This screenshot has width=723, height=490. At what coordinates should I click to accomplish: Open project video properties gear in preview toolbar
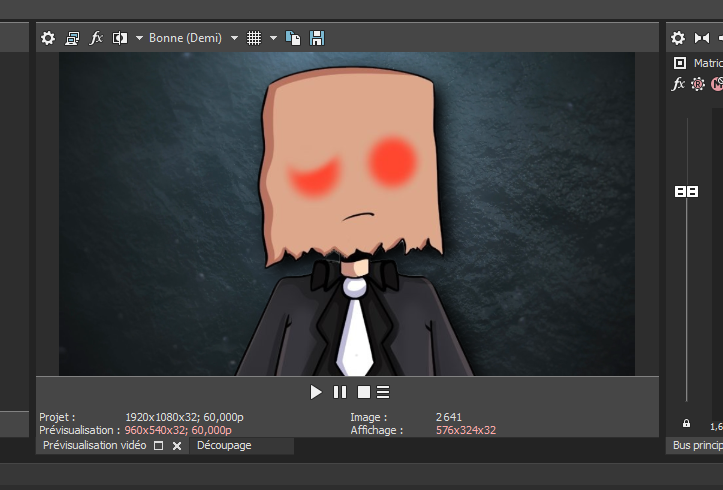click(48, 38)
